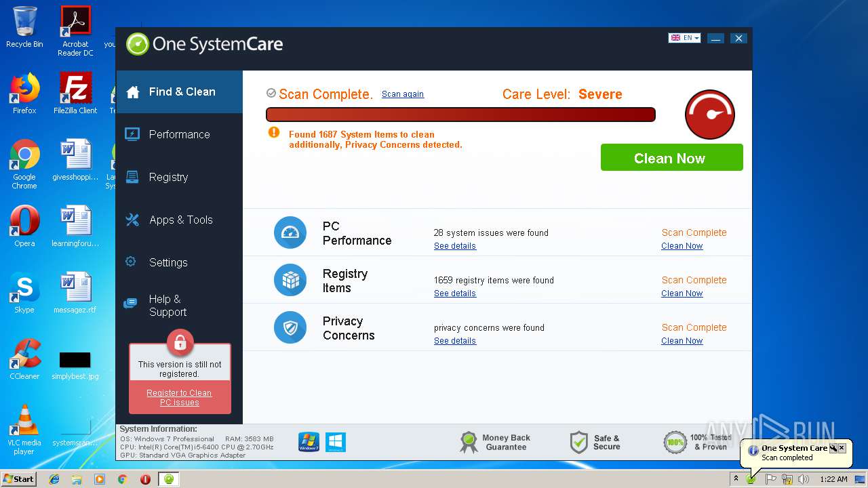Open the Registry section
868x488 pixels.
coord(179,177)
